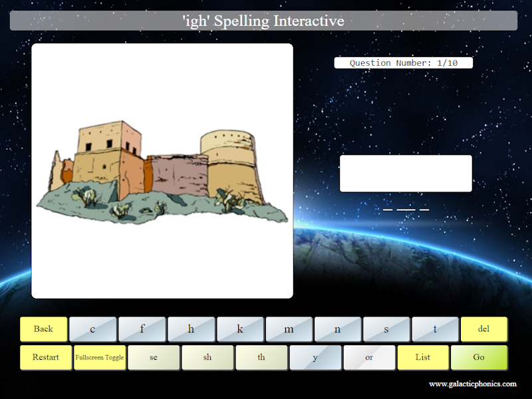532x399 pixels.
Task: Visit the galacticphonics website link
Action: pyautogui.click(x=473, y=384)
